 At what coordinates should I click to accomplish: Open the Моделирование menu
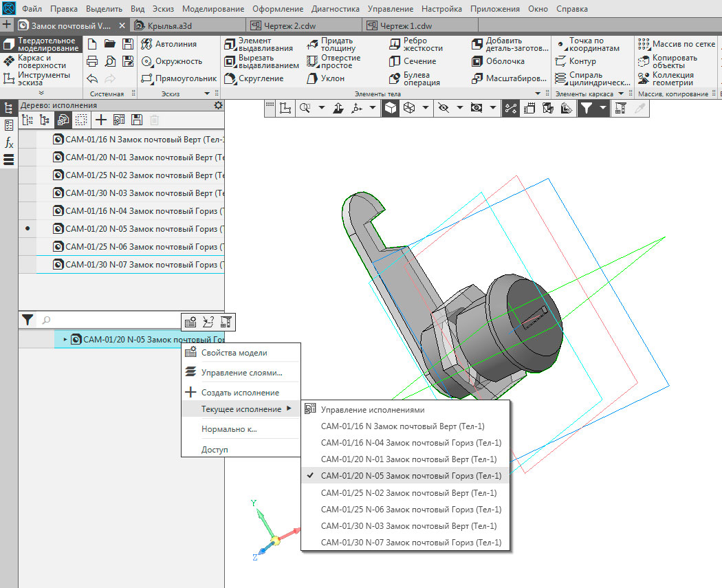tap(213, 9)
